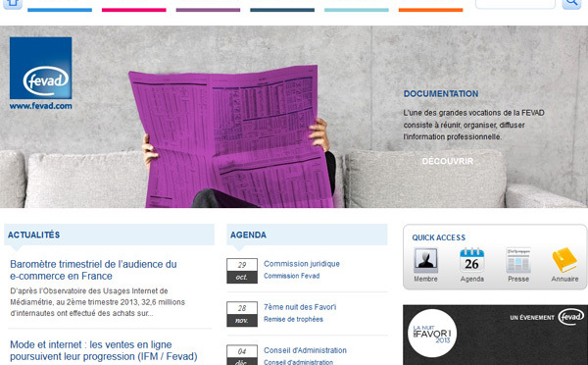Click the Fevad logo in the Favor'i banner
Viewport: 588px width, 365px height.
click(x=570, y=317)
